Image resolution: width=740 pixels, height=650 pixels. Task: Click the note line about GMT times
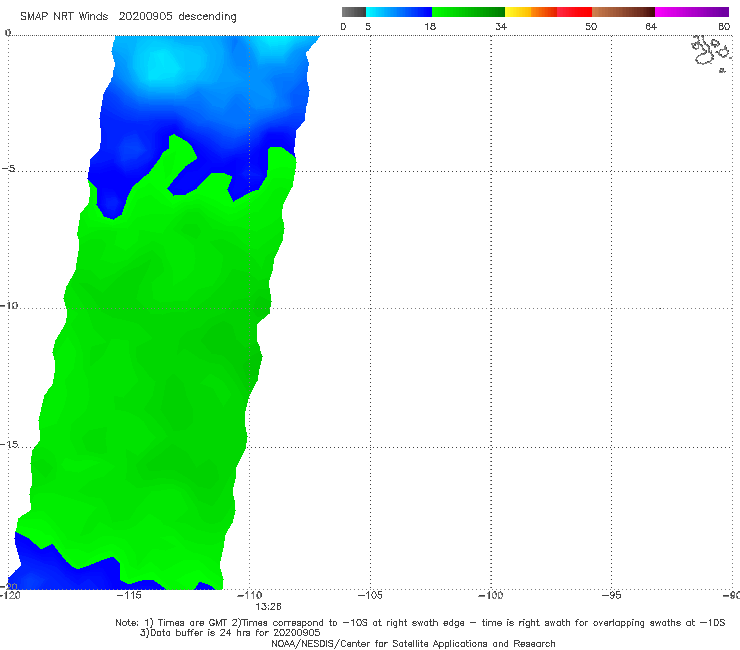[x=420, y=623]
